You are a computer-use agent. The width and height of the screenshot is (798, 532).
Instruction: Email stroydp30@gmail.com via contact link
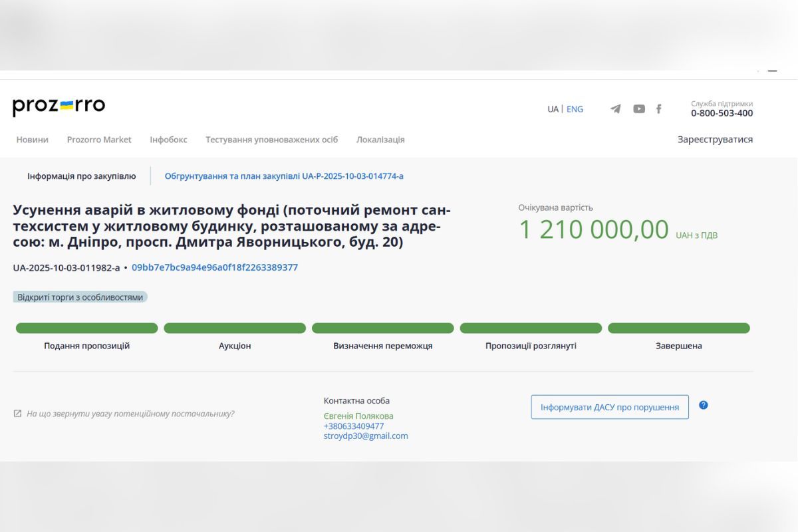coord(366,436)
